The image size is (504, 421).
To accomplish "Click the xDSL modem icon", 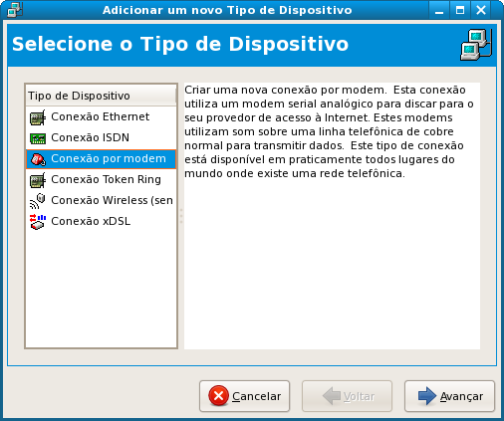I will click(x=38, y=222).
